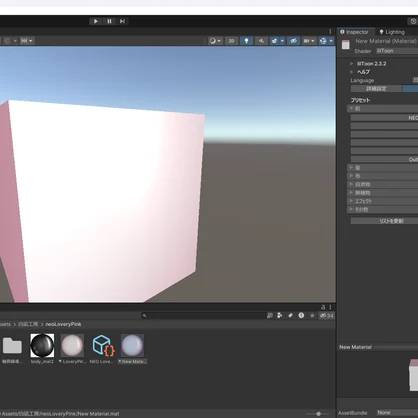Click the リストを更新 button

(384, 221)
